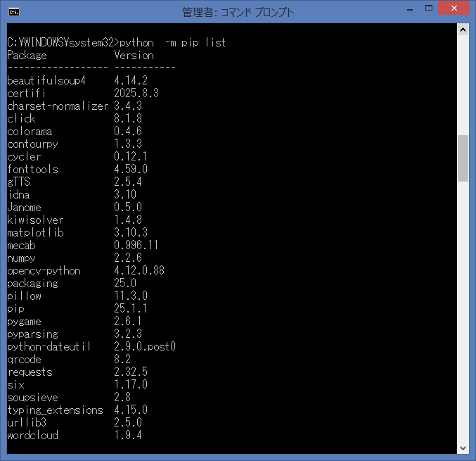Click the 'Version' column header text
The height and width of the screenshot is (461, 476).
[134, 55]
